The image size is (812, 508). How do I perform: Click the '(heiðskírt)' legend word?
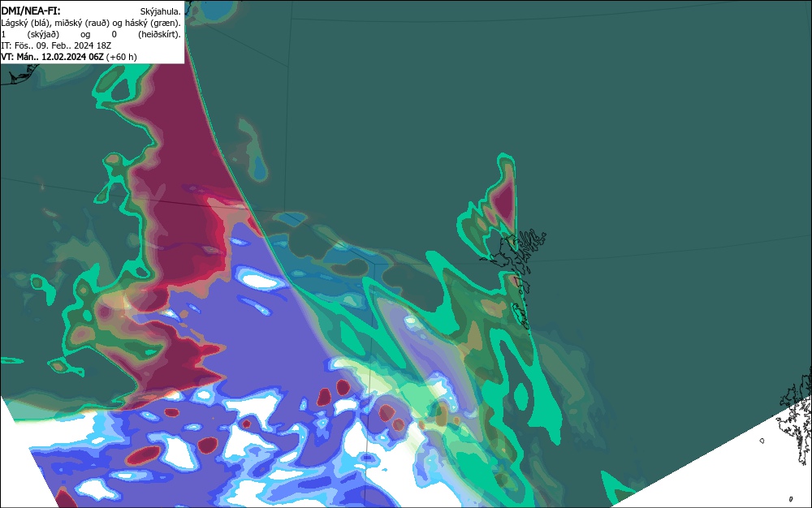(159, 34)
